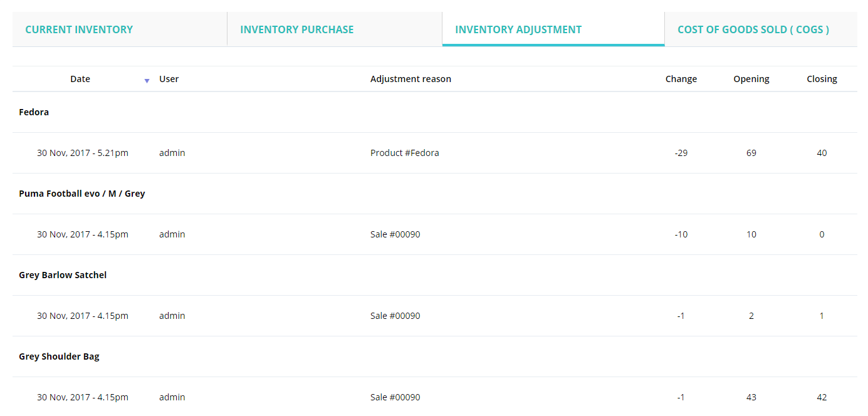Viewport: 868px width, 416px height.
Task: Click the Grey Barlow Satchel group heading
Action: point(63,275)
